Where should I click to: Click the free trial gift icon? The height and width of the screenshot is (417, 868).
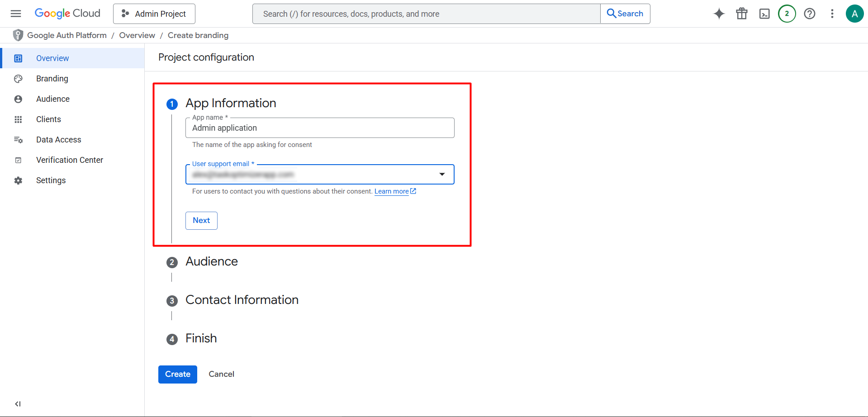pyautogui.click(x=742, y=14)
